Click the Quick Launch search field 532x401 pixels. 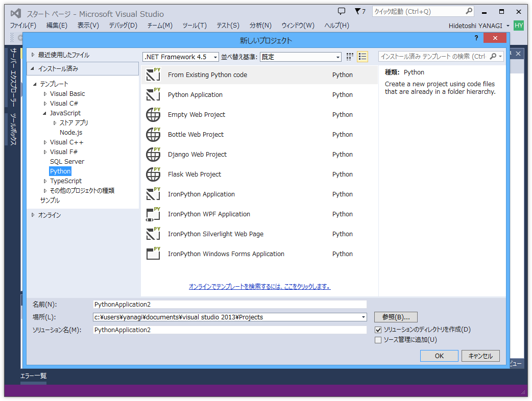pyautogui.click(x=419, y=12)
